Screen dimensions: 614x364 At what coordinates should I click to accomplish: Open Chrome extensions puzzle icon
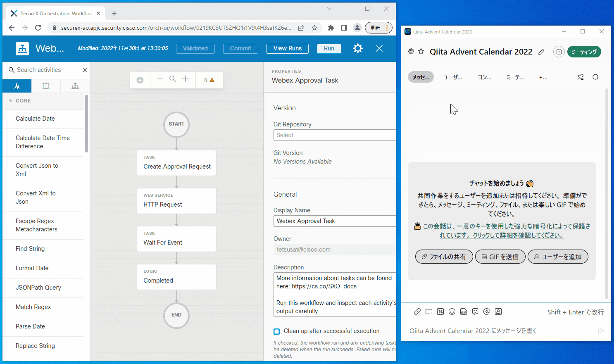point(331,28)
